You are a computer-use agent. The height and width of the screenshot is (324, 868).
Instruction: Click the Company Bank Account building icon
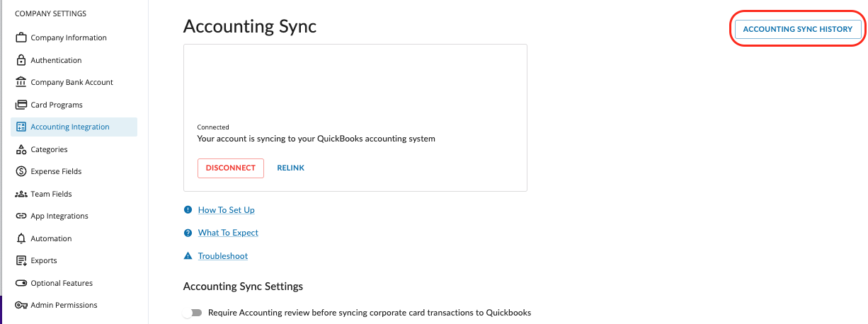(x=21, y=82)
